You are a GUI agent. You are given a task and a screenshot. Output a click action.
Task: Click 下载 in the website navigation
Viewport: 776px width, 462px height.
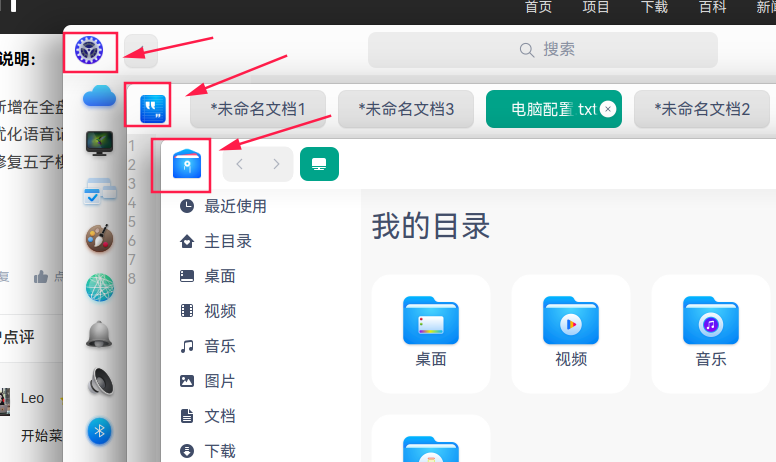click(654, 7)
